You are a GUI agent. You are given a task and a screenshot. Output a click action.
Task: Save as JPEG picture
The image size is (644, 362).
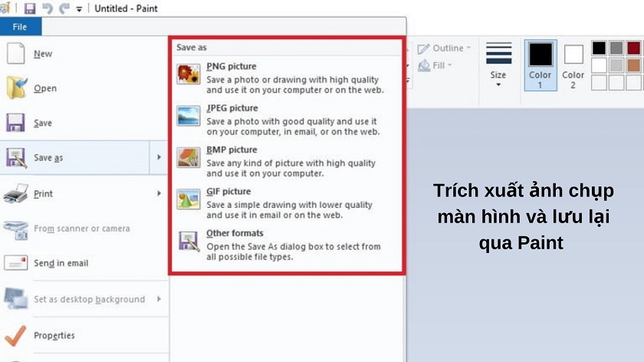286,120
